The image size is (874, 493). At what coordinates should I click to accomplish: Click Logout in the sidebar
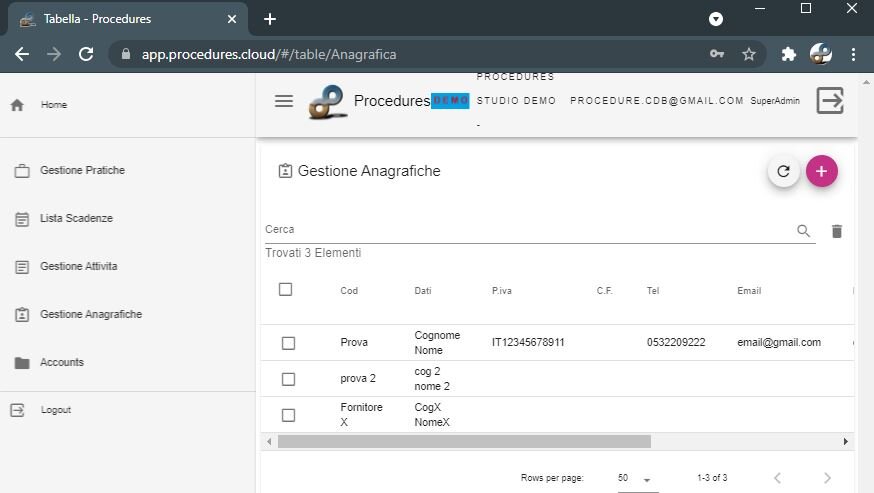56,410
